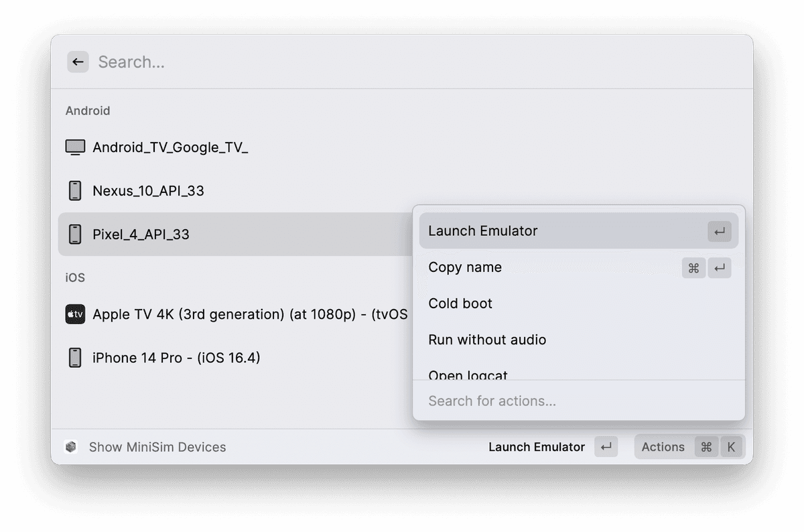
Task: Click Launch Emulator label in footer
Action: coord(537,447)
